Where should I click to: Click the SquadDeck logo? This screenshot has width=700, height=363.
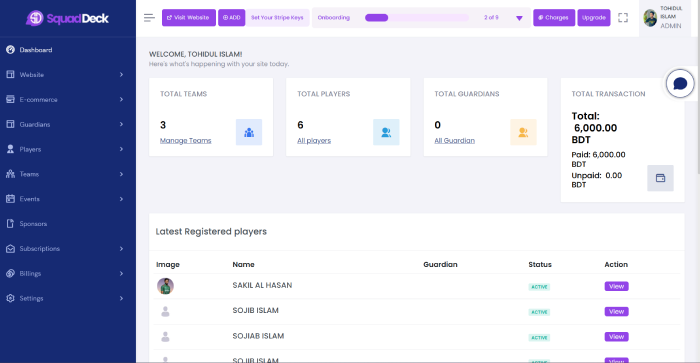[x=67, y=18]
